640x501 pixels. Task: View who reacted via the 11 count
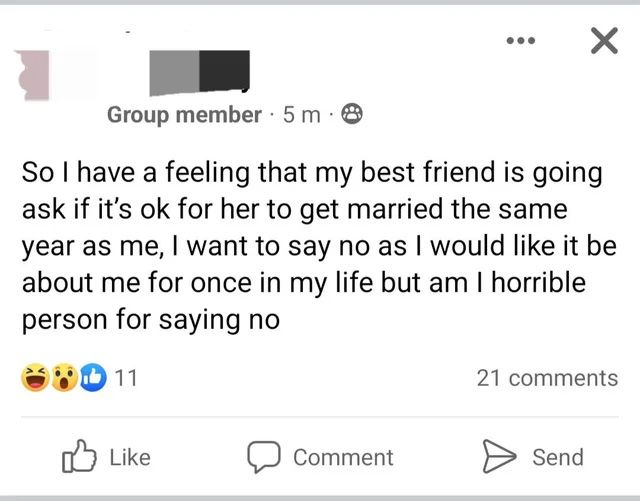click(128, 378)
